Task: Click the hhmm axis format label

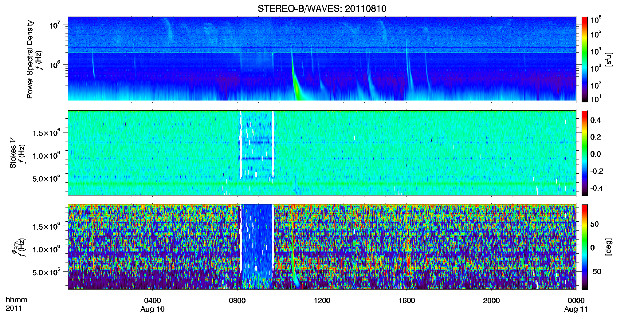Action: 17,300
